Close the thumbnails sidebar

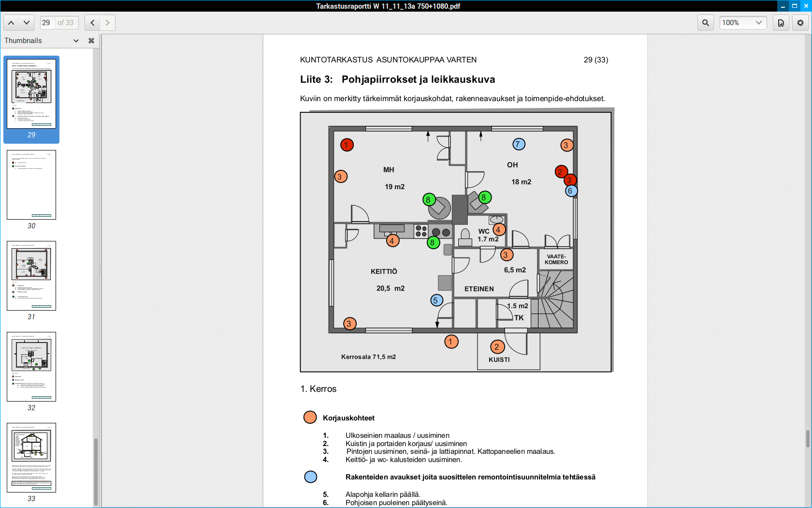pos(91,41)
